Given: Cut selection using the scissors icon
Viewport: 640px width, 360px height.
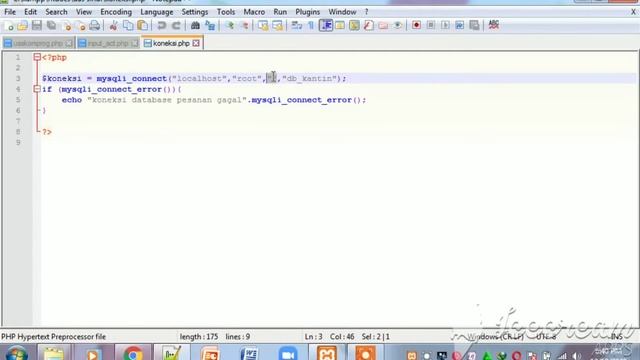Looking at the screenshot, I should point(113,26).
